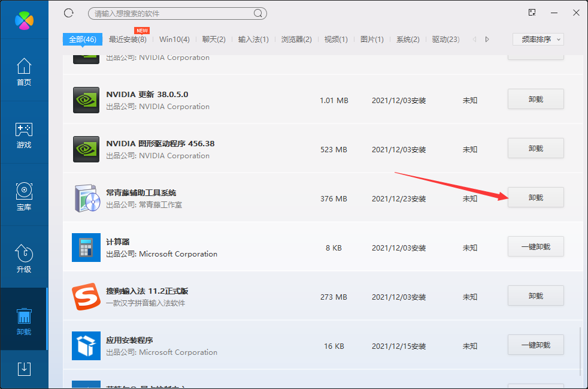Switch to 视频(1) tab
Screen dimensions: 588x389
coord(336,40)
